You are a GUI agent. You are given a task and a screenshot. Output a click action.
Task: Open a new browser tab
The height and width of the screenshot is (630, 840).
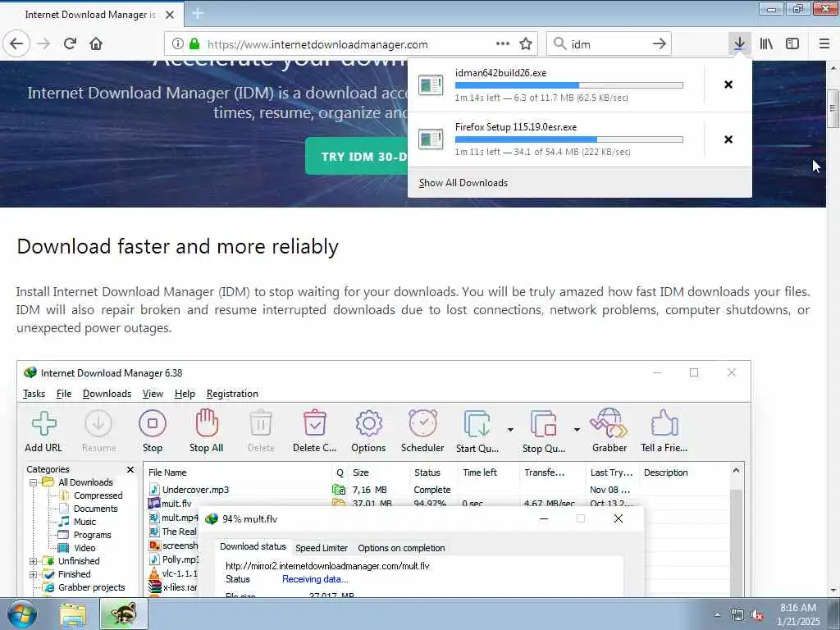[x=198, y=13]
